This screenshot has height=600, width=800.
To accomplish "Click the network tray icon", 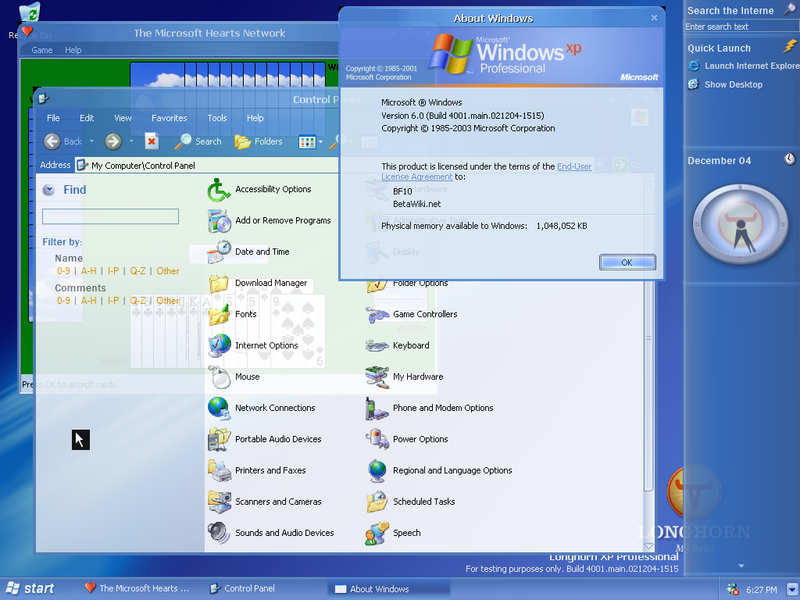I will pyautogui.click(x=733, y=589).
